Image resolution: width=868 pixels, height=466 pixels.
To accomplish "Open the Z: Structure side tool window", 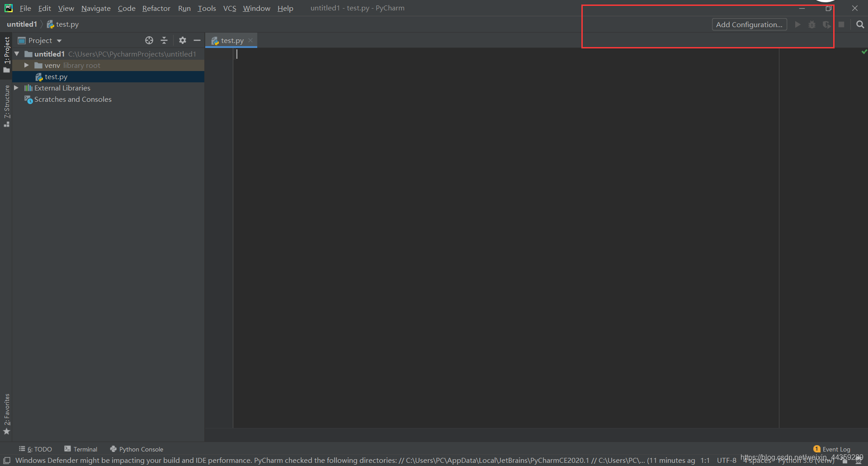I will [6, 106].
